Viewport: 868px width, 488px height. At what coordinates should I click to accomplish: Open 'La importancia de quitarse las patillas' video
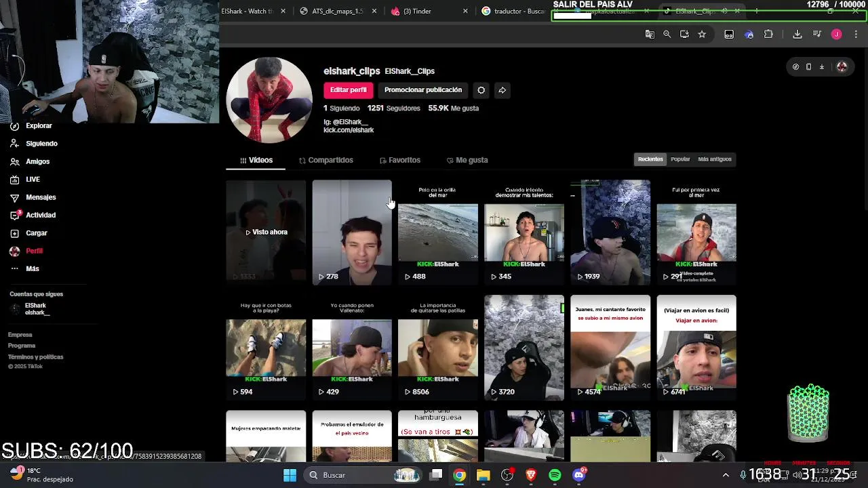tap(437, 347)
